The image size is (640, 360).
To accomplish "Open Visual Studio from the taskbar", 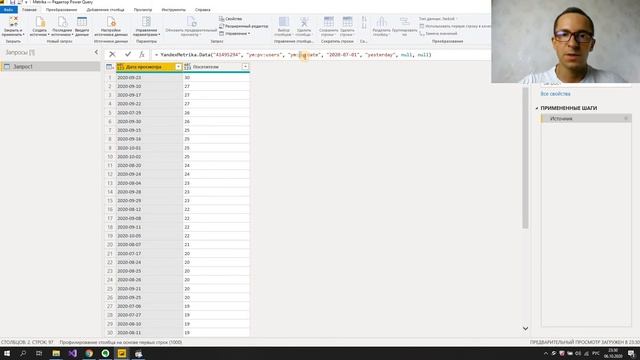I will tap(73, 353).
